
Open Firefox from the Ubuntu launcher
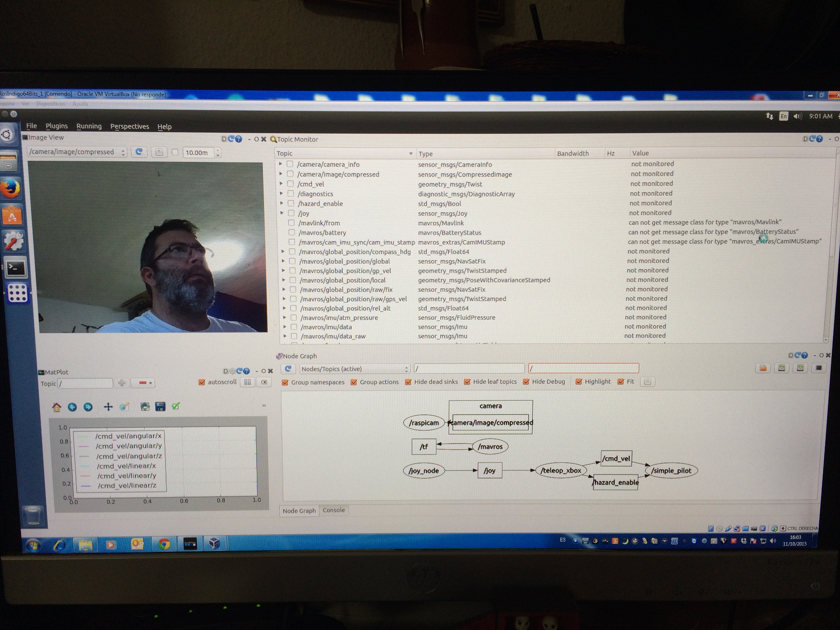[x=11, y=189]
